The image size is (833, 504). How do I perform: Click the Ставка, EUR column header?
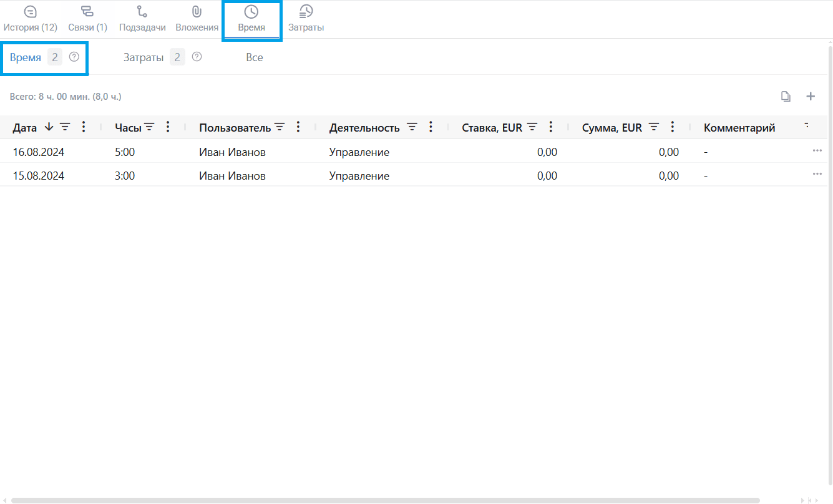(x=492, y=128)
